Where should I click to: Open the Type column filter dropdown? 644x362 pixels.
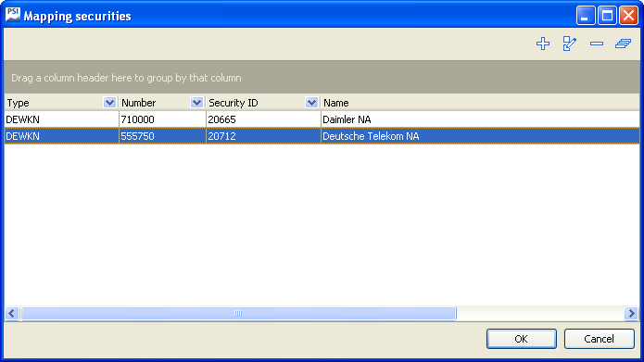109,103
